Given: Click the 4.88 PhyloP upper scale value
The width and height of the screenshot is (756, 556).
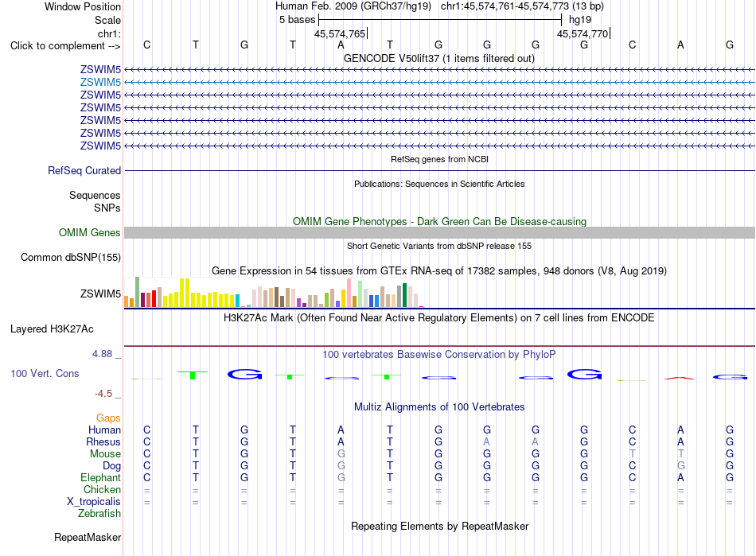Looking at the screenshot, I should [x=102, y=354].
